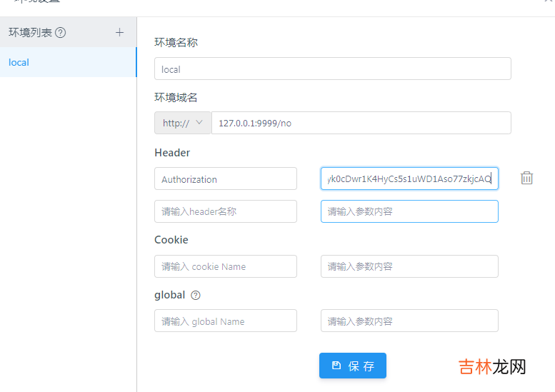
Task: Click the 环境列表 list header label
Action: point(31,32)
